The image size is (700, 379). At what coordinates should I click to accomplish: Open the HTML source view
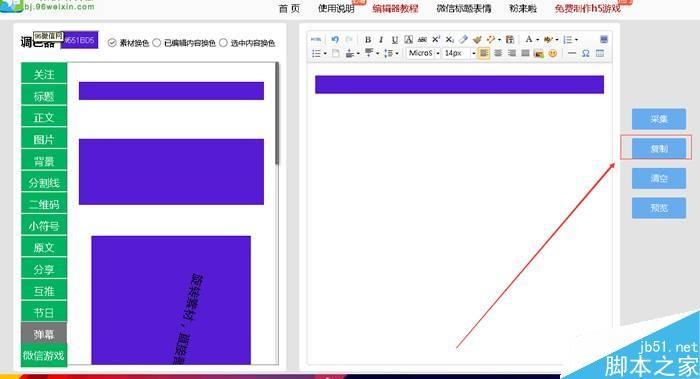[316, 39]
